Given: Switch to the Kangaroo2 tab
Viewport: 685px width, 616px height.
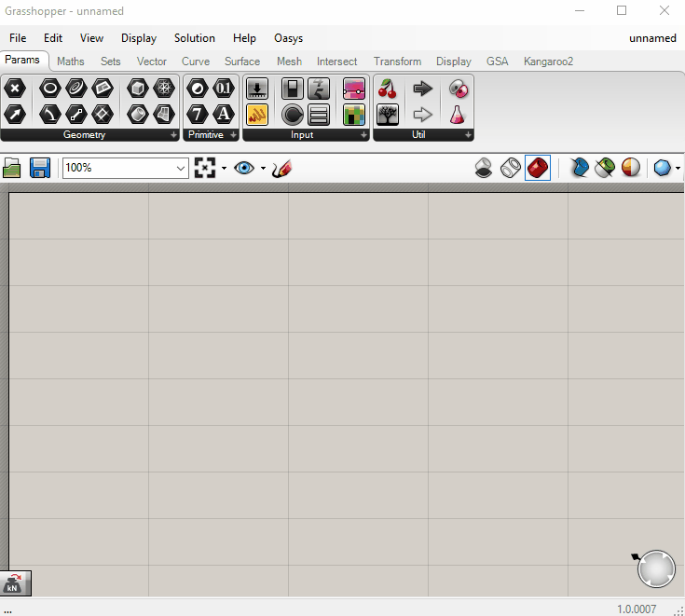Looking at the screenshot, I should [548, 62].
